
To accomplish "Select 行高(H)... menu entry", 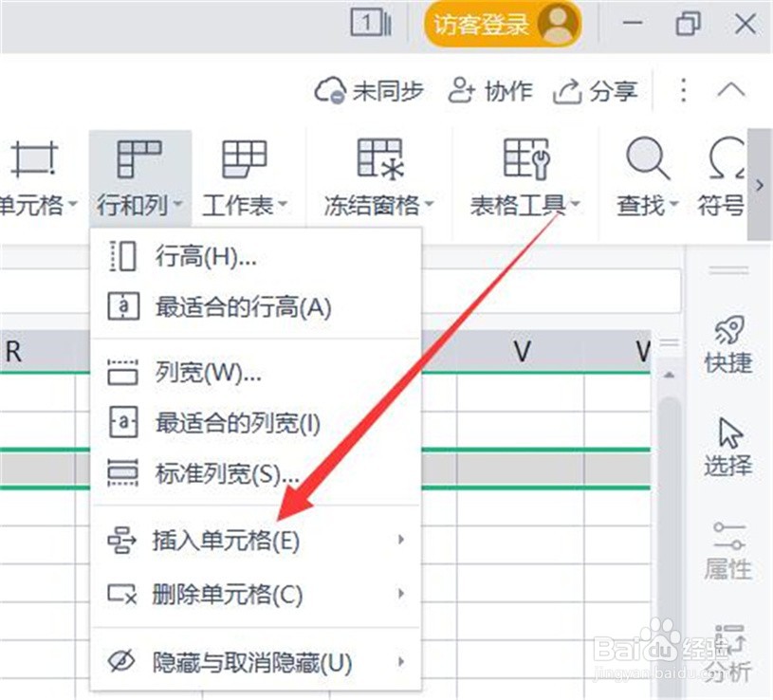I will tap(256, 256).
